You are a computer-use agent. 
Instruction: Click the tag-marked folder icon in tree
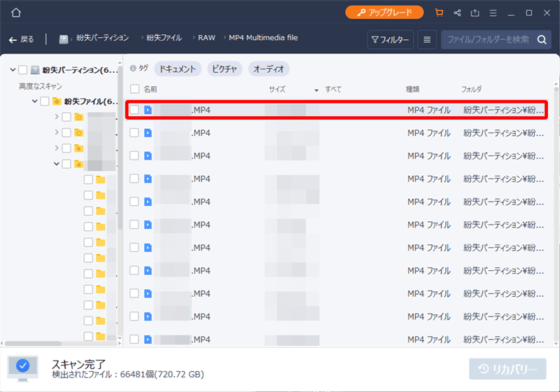click(x=78, y=148)
